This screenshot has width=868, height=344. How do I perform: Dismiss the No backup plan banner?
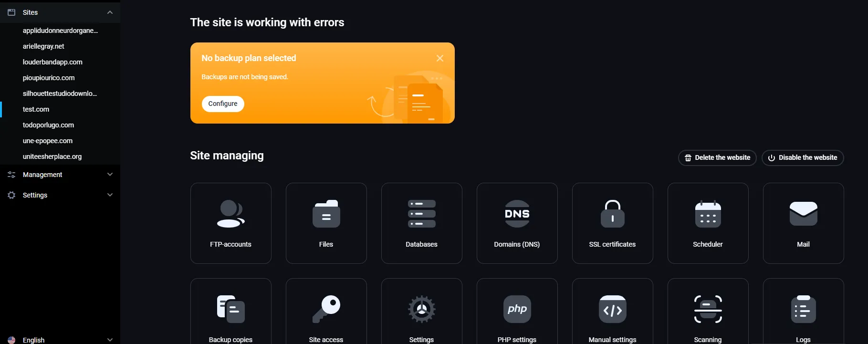pos(440,58)
